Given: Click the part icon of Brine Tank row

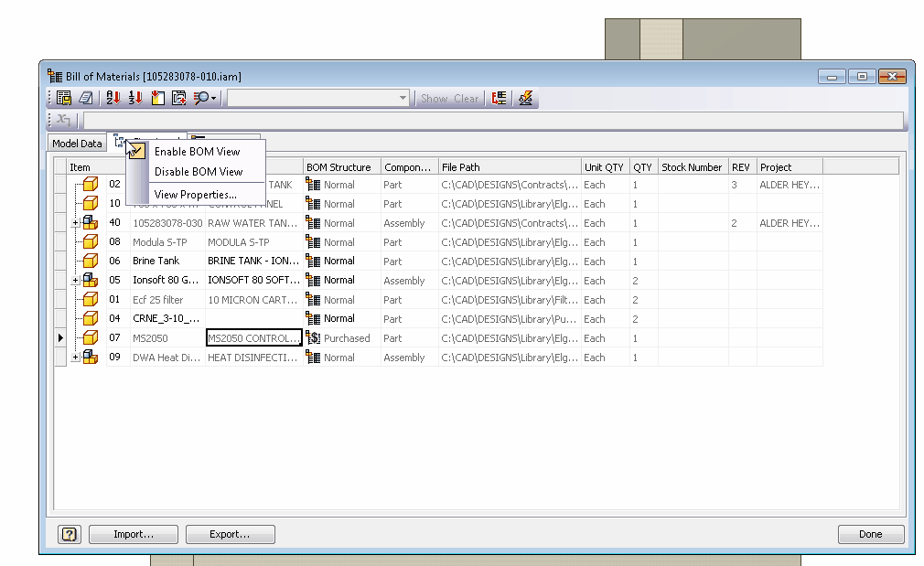Looking at the screenshot, I should point(91,261).
